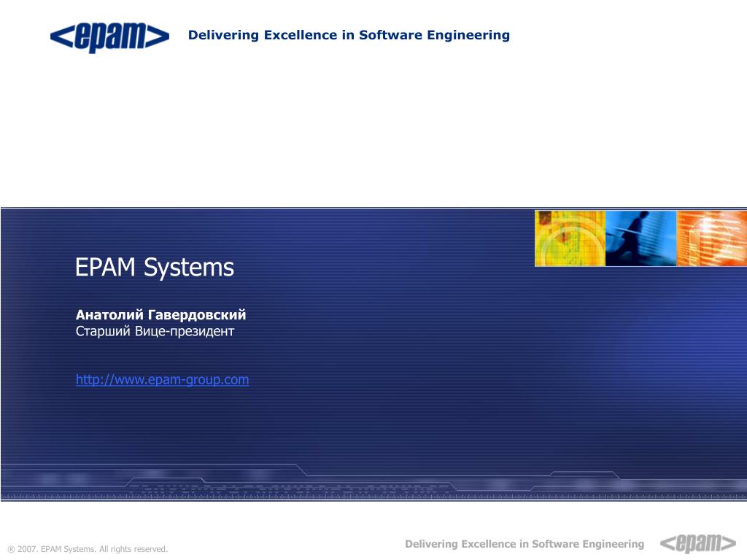Select the yellow grid thumbnail image
This screenshot has height=560, width=747.
pyautogui.click(x=570, y=238)
